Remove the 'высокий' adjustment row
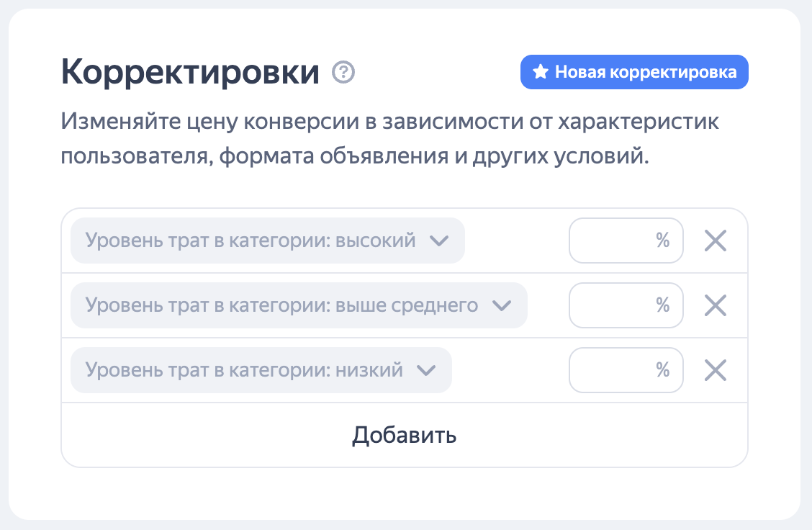Viewport: 812px width, 530px height. coord(715,241)
